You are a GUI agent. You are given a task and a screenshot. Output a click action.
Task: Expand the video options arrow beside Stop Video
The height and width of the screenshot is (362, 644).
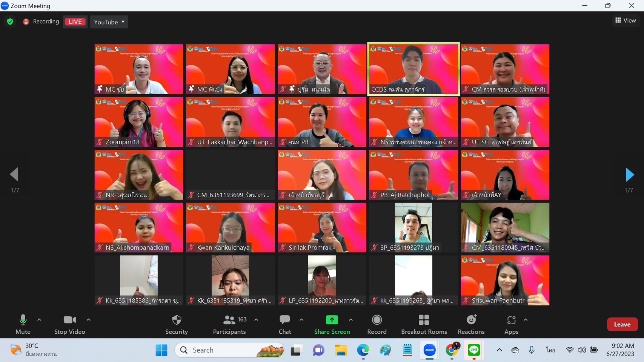(x=88, y=320)
